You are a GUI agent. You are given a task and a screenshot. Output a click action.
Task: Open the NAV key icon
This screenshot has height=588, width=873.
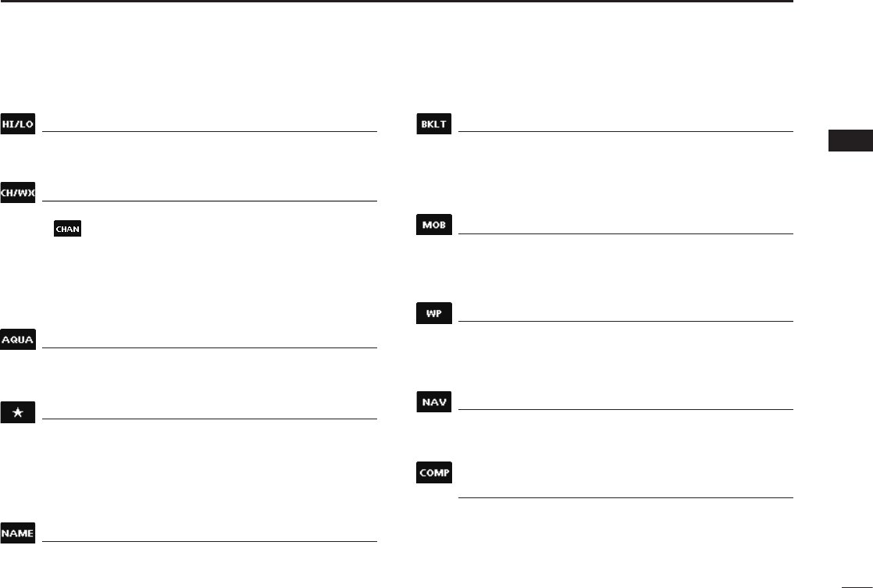pyautogui.click(x=435, y=402)
